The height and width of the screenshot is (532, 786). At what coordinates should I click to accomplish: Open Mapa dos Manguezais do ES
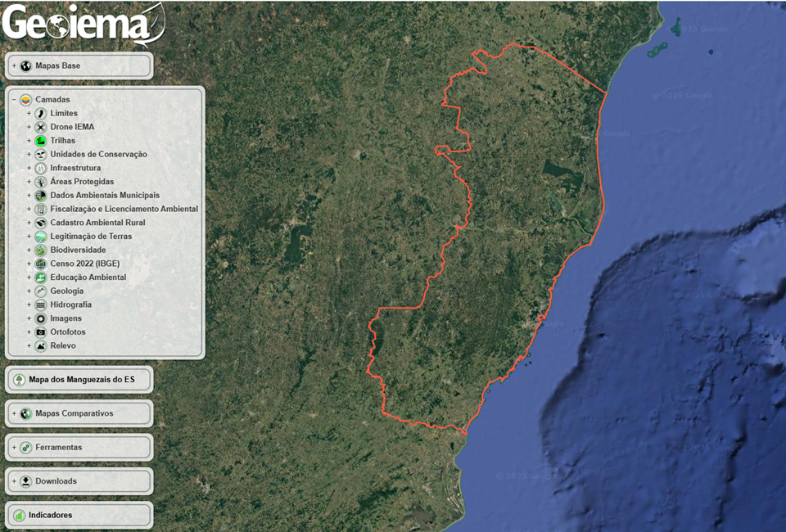(x=80, y=380)
